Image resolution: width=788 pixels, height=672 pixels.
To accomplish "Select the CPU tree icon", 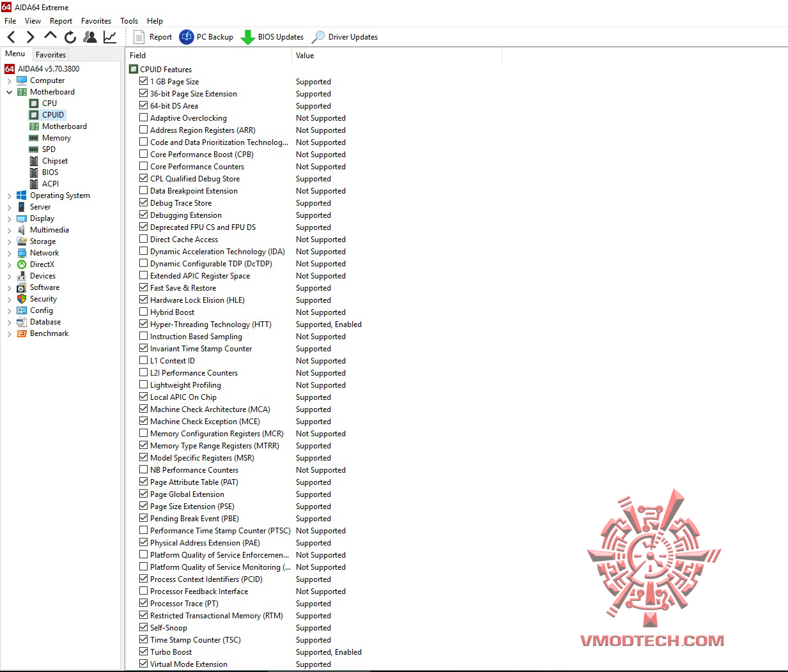I will pos(34,103).
